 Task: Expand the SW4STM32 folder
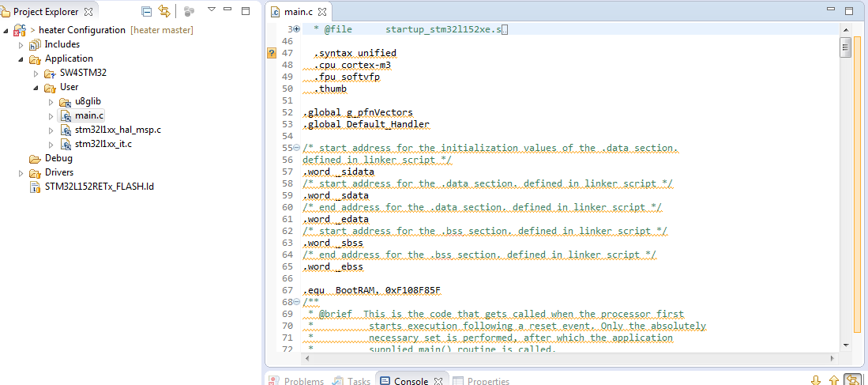[x=36, y=74]
